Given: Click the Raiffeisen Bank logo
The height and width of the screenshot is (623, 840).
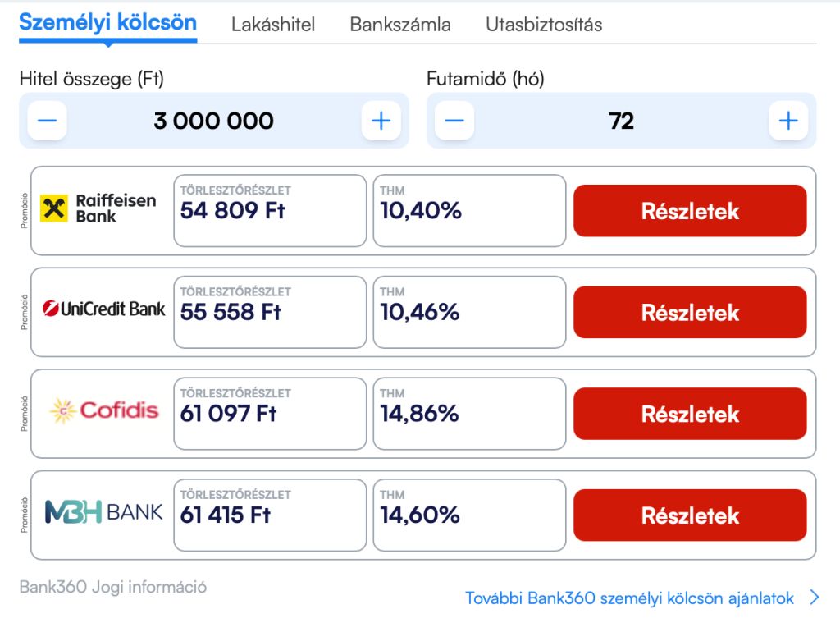Looking at the screenshot, I should [98, 208].
